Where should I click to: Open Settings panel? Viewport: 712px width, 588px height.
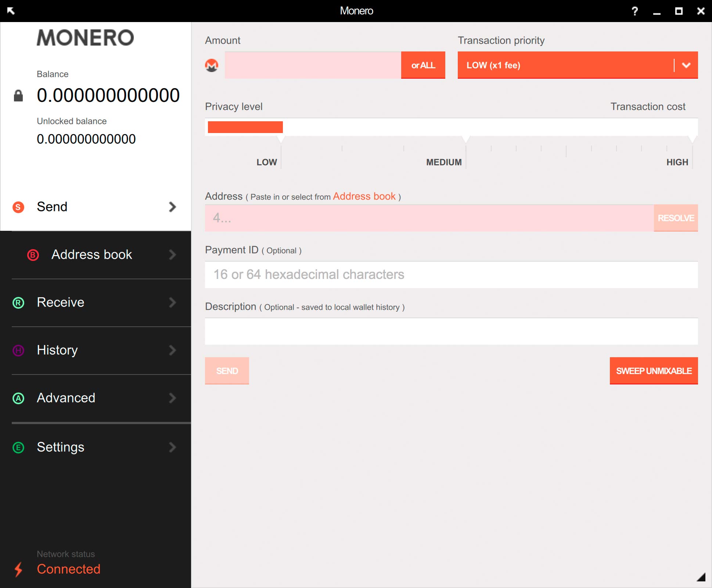pos(95,447)
